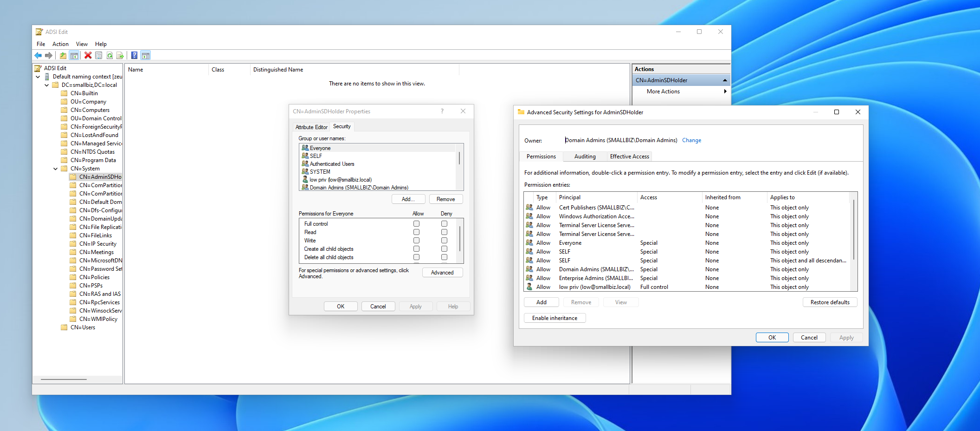This screenshot has height=431, width=980.
Task: Click the user icon beside low priv in names list
Action: click(305, 180)
